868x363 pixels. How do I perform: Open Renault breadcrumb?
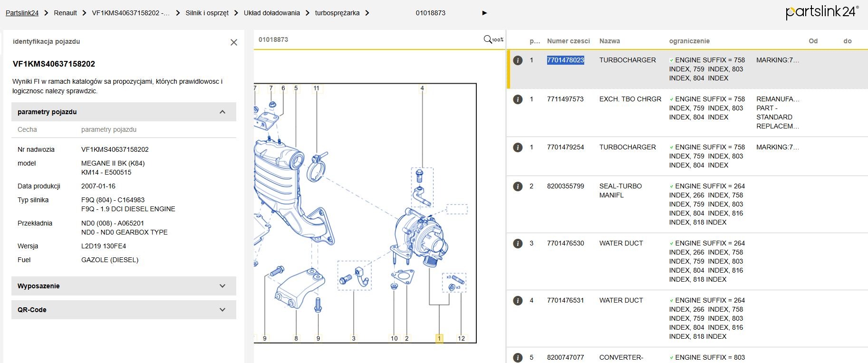pos(65,13)
